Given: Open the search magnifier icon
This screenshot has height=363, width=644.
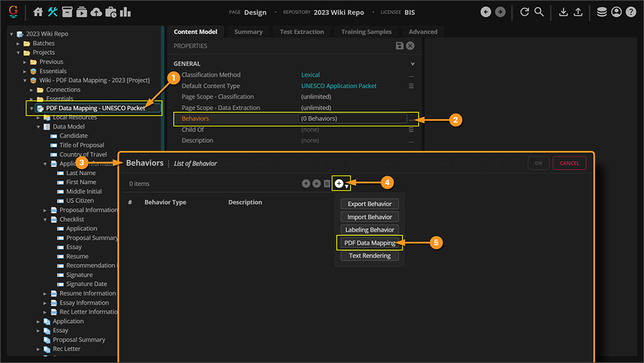Looking at the screenshot, I should (x=539, y=12).
